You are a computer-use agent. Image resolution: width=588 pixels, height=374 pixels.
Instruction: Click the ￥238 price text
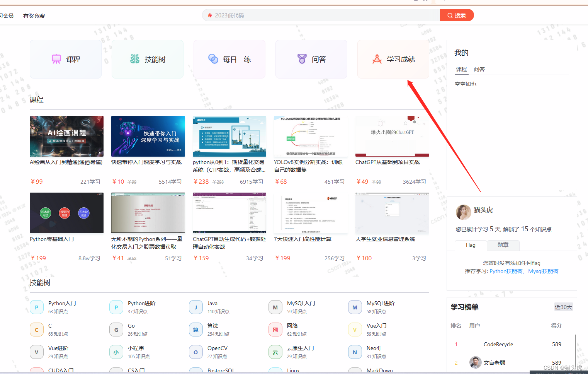pos(201,181)
